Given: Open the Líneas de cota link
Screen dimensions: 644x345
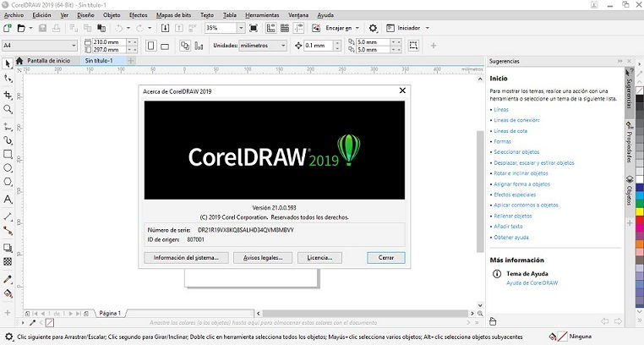Looking at the screenshot, I should [510, 131].
